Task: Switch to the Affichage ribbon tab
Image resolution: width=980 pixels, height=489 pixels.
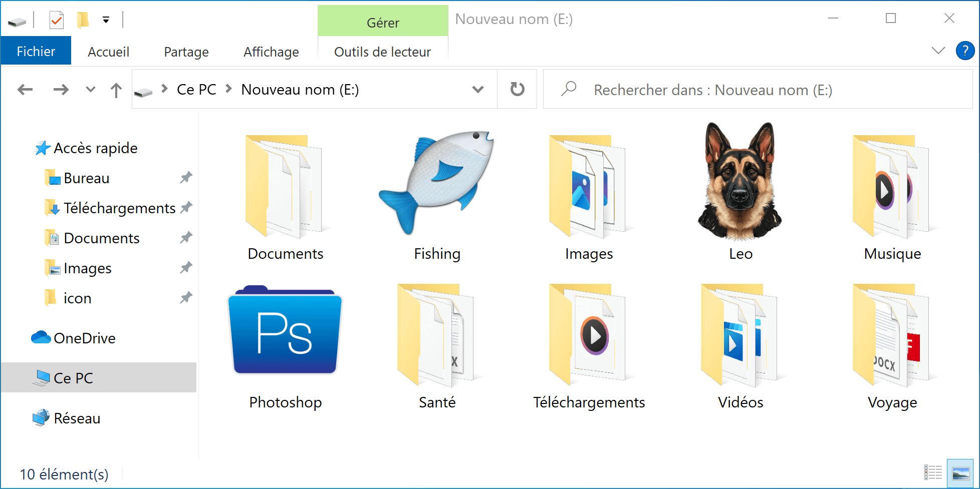Action: point(271,51)
